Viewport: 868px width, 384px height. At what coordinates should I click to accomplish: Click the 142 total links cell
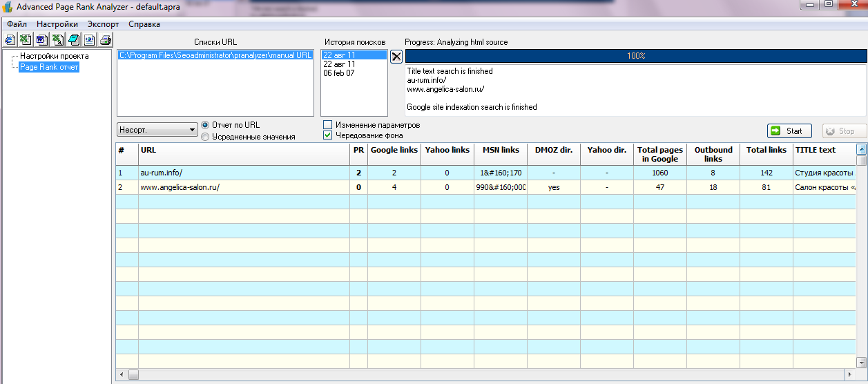pos(766,173)
